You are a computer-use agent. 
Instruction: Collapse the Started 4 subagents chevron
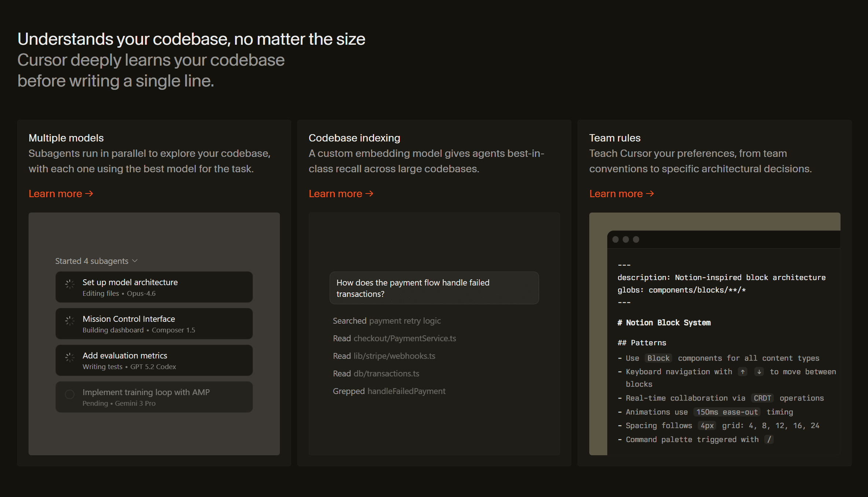pyautogui.click(x=135, y=261)
